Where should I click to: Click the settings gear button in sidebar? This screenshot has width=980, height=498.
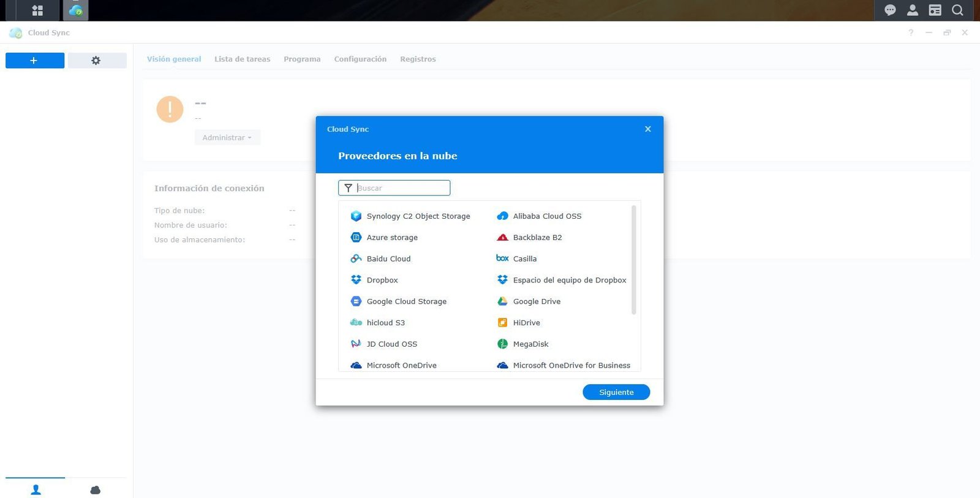(97, 61)
